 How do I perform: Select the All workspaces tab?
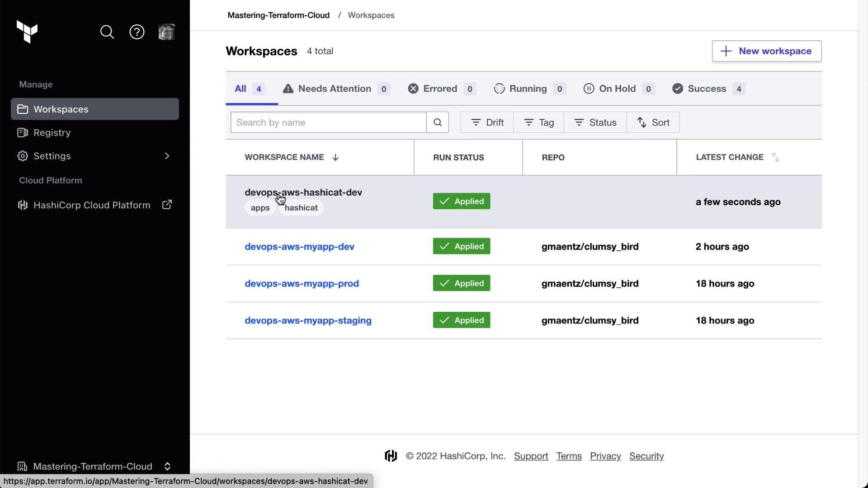251,89
